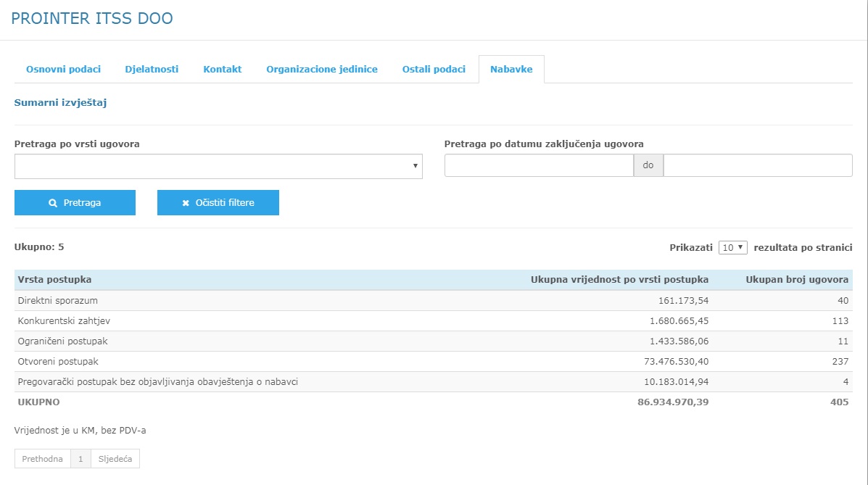This screenshot has height=485, width=868.
Task: Click the Ukupna vrijednost po vrsti postupka header
Action: point(619,280)
